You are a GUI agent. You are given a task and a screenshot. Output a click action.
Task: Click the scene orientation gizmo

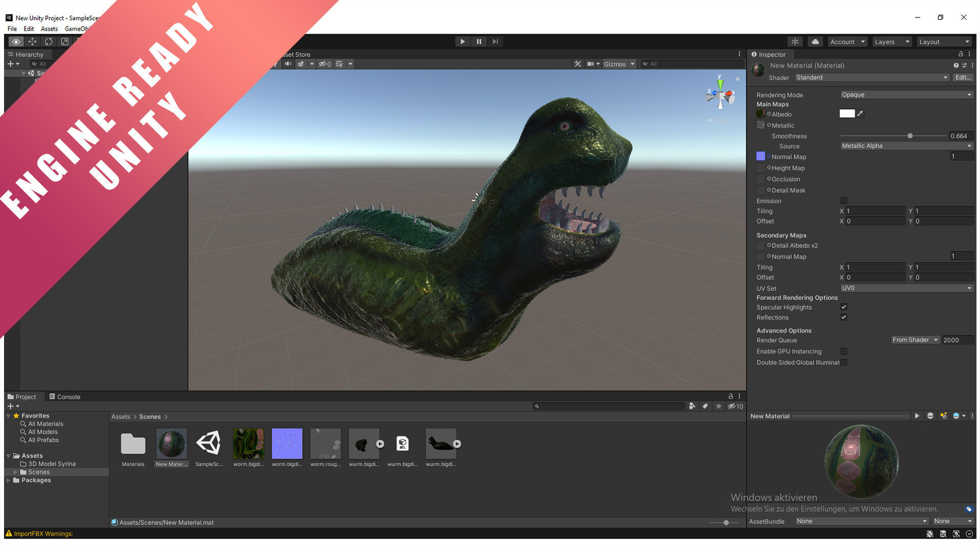click(720, 94)
